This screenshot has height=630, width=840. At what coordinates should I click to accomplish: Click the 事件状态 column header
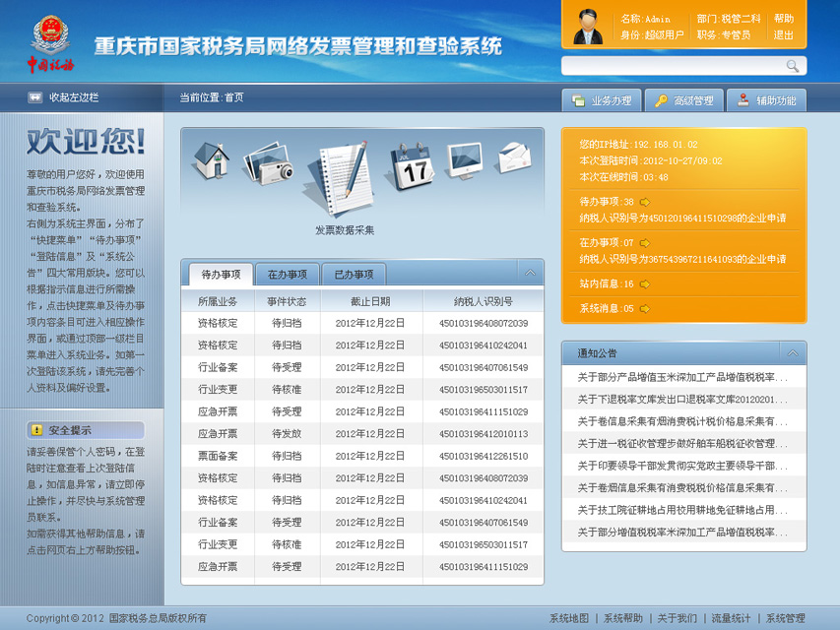tap(287, 301)
